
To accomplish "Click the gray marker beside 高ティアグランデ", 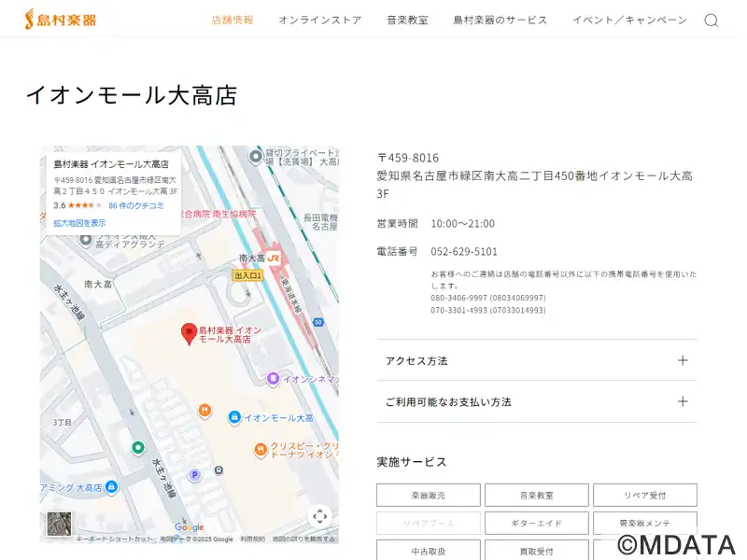I will (x=86, y=240).
